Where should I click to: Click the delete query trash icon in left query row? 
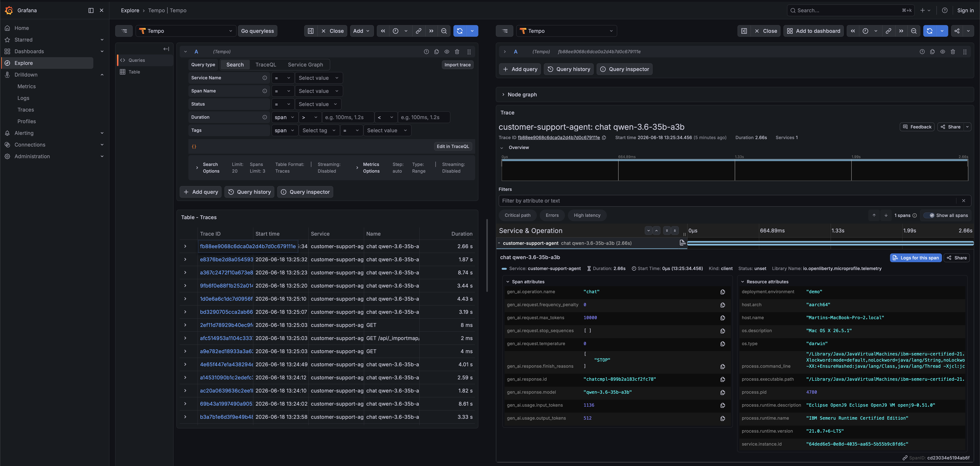coord(457,52)
